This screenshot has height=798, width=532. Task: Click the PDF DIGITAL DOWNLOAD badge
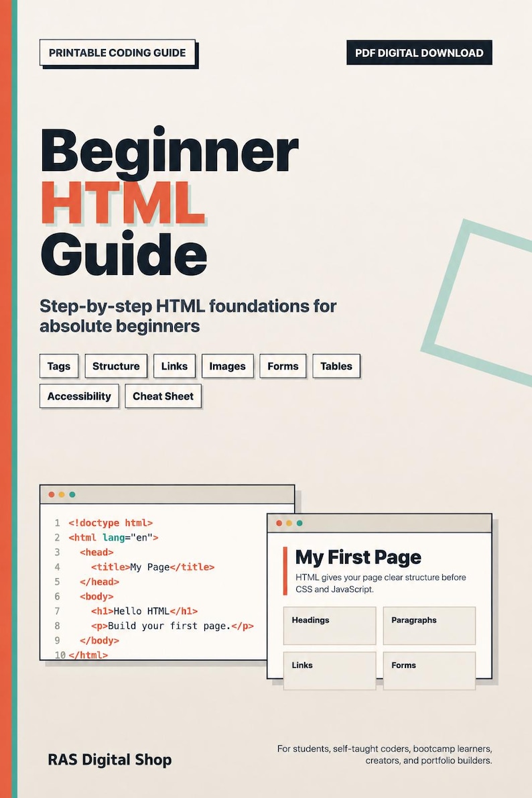pyautogui.click(x=419, y=52)
